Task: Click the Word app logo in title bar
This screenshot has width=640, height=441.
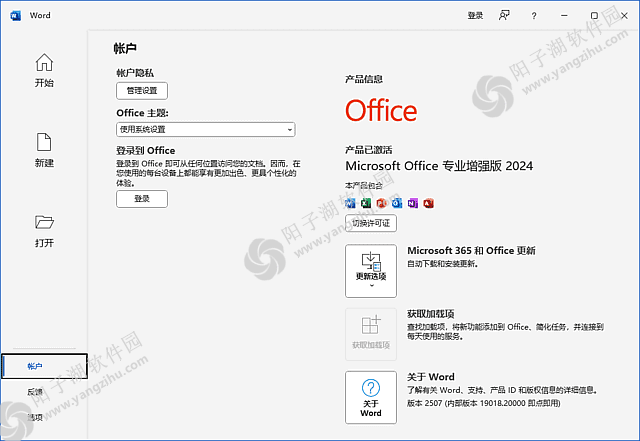Action: [16, 16]
